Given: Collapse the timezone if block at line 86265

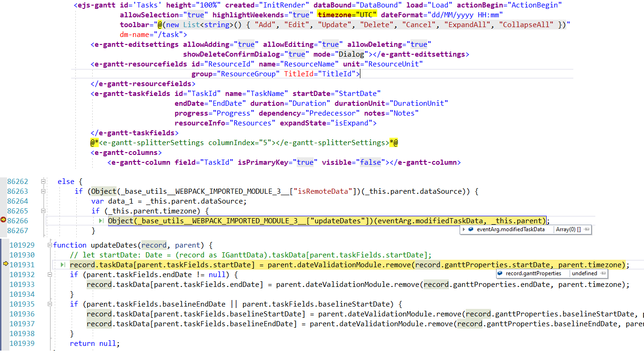Looking at the screenshot, I should coord(43,211).
